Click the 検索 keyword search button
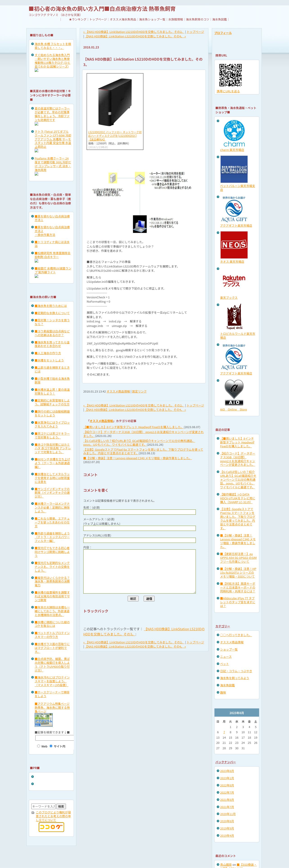Image resolution: width=289 pixels, height=868 pixels. (x=61, y=806)
